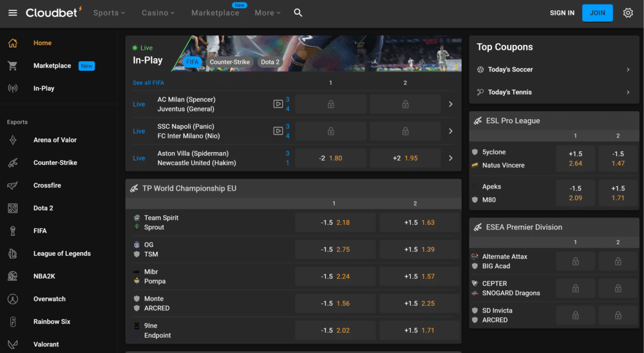Image resolution: width=644 pixels, height=353 pixels.
Task: Click Today's Tennis racket icon
Action: (480, 92)
